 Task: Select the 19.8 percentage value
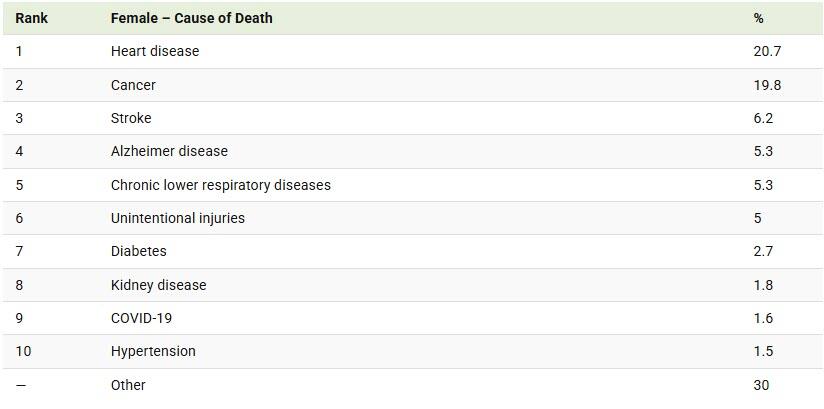tap(767, 85)
